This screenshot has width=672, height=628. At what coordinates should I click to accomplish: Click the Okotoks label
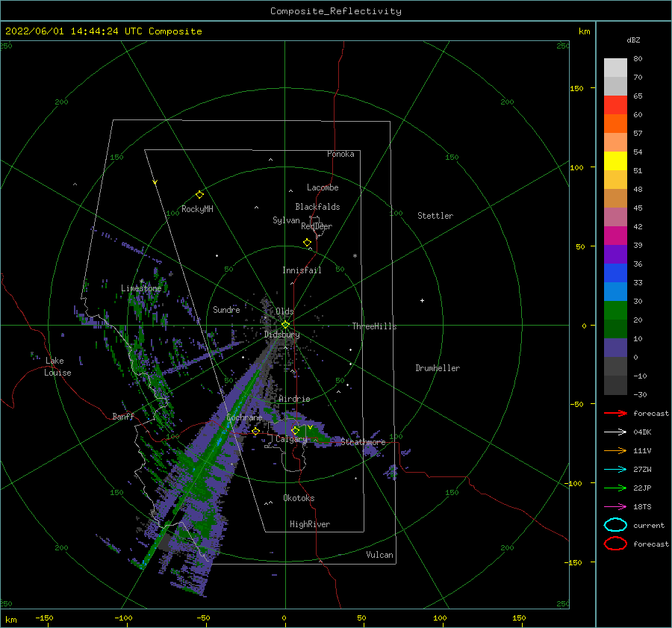(x=299, y=498)
